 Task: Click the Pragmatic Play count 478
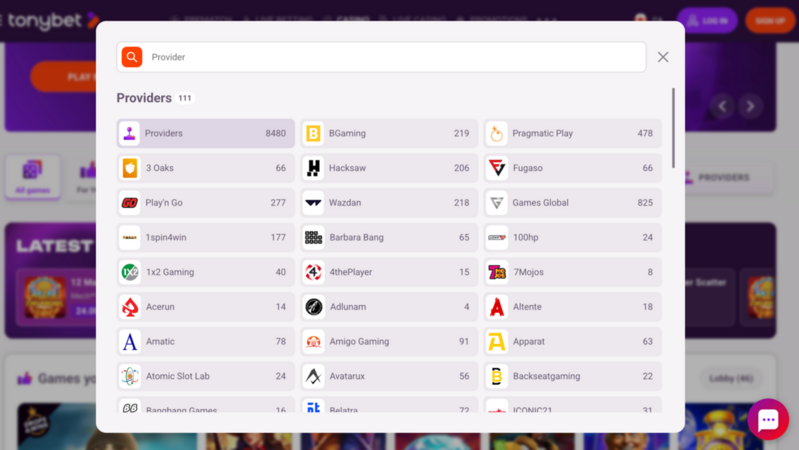click(x=645, y=134)
